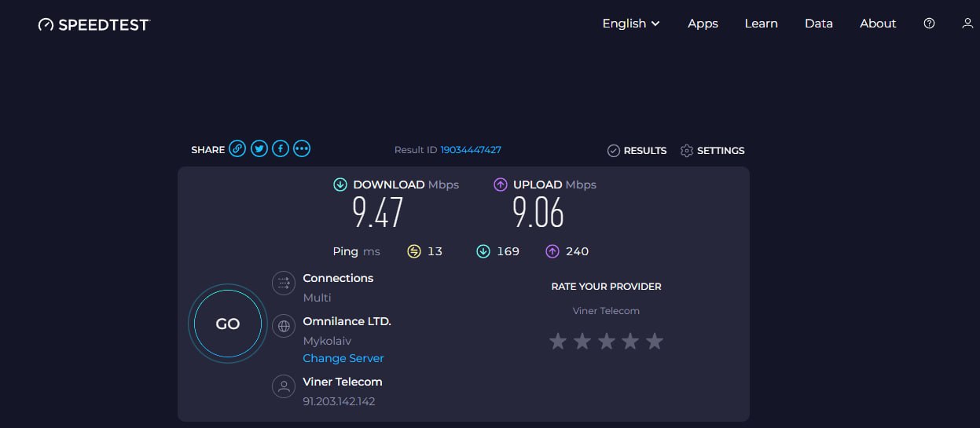Click the Connections label
980x428 pixels.
(x=338, y=278)
